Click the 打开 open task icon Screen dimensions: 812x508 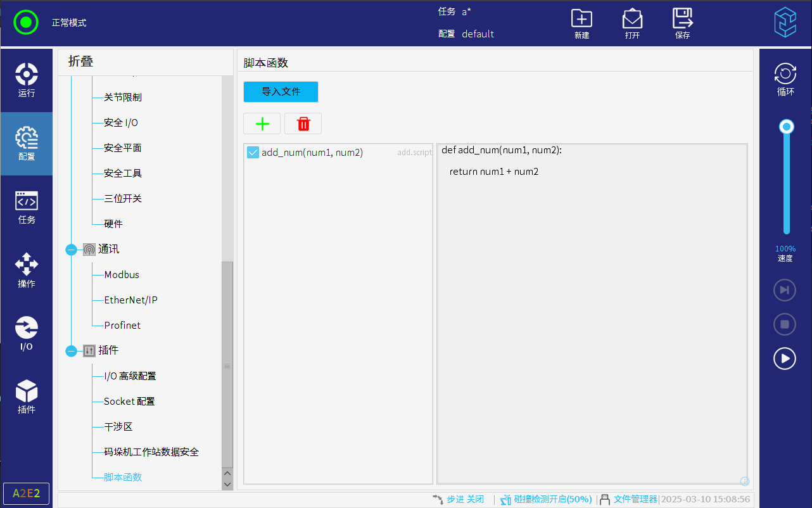(x=631, y=23)
